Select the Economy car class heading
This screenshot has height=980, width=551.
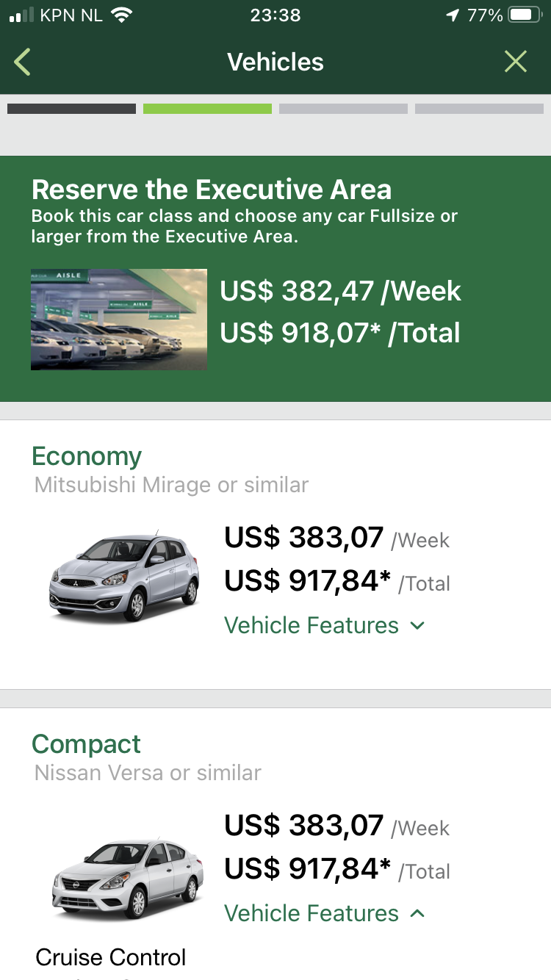pos(87,456)
